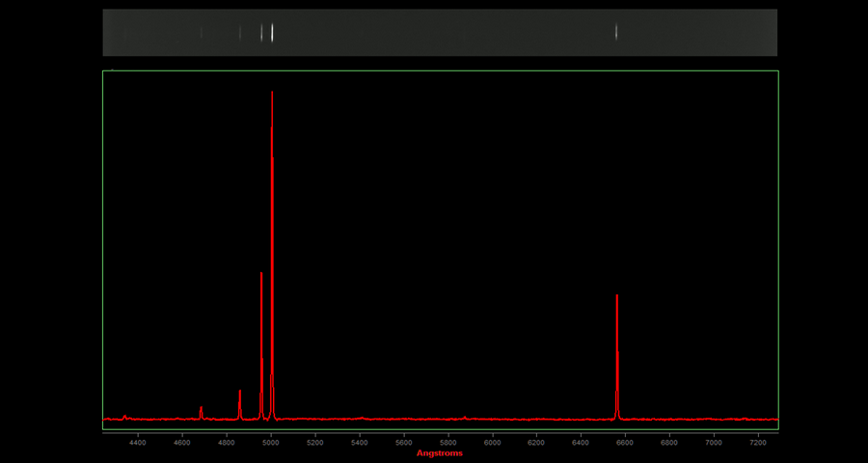This screenshot has width=868, height=463.
Task: Click the red Angstroms axis label
Action: 439,453
